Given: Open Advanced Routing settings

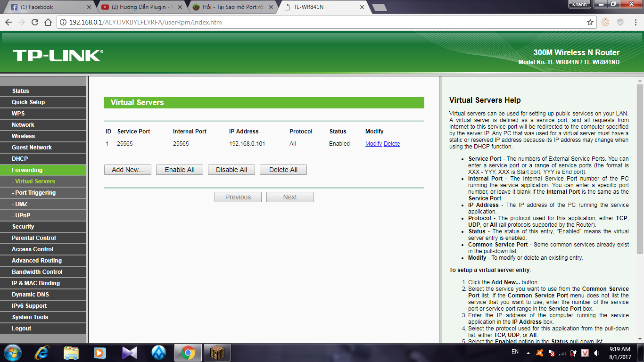Looking at the screenshot, I should pos(43,261).
